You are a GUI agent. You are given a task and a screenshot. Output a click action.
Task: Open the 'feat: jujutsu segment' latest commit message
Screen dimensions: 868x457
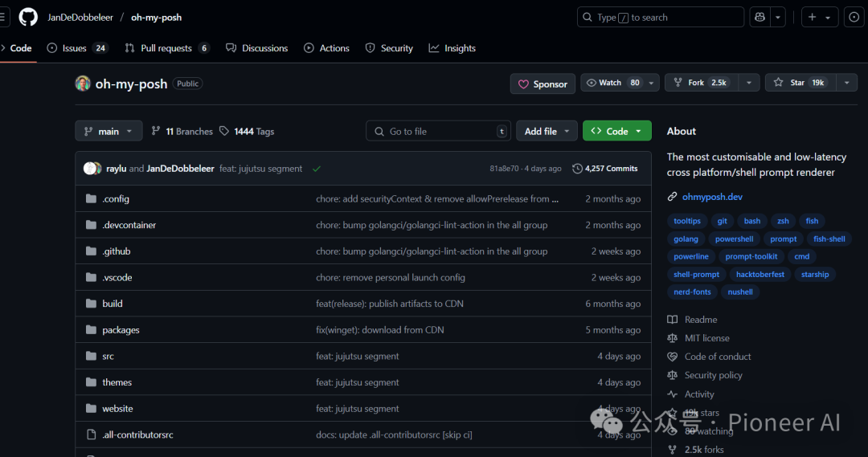[x=260, y=168]
